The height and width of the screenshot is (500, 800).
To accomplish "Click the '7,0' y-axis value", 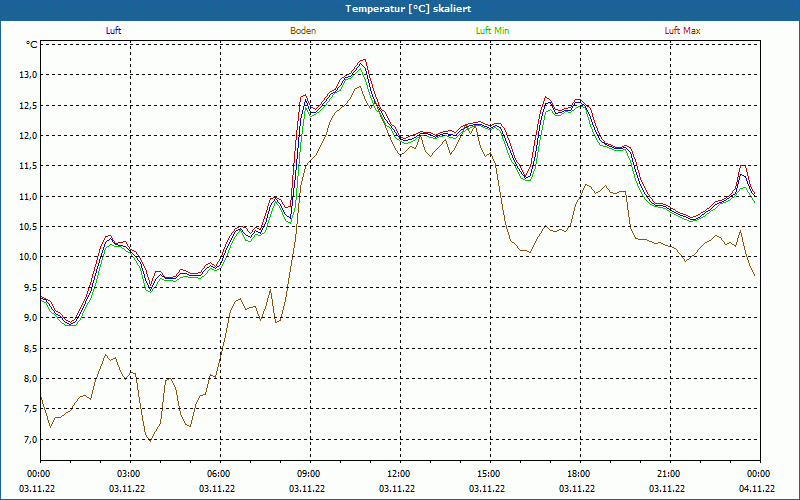I will [x=31, y=439].
